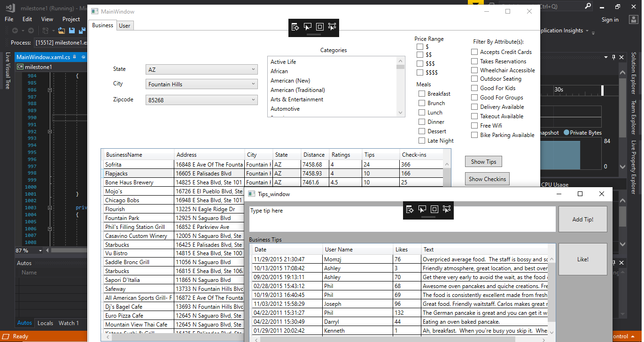Click Business Tips horizontal scrollbar
644x342 pixels.
401,339
